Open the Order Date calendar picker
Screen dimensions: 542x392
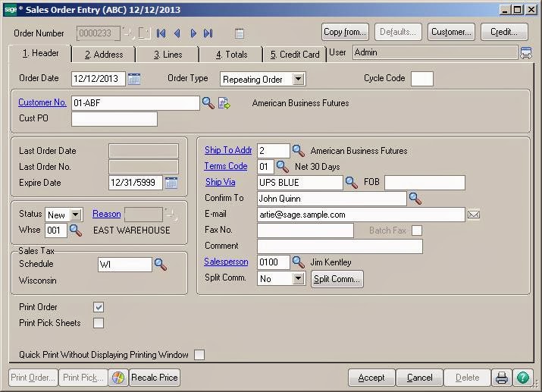[134, 79]
